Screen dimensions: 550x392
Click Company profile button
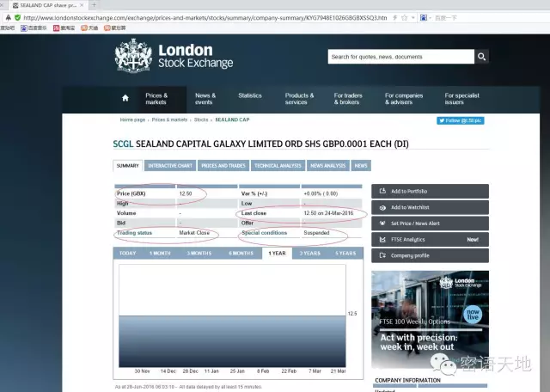(x=430, y=255)
